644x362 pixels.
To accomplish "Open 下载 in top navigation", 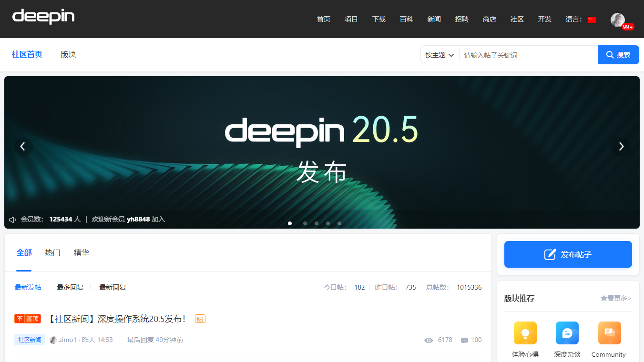I will coord(379,20).
